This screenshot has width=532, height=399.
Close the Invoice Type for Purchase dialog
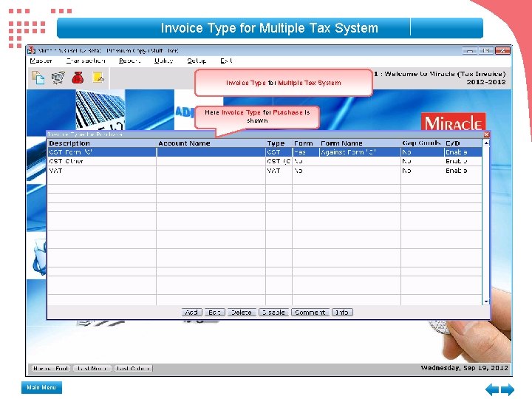[x=486, y=134]
